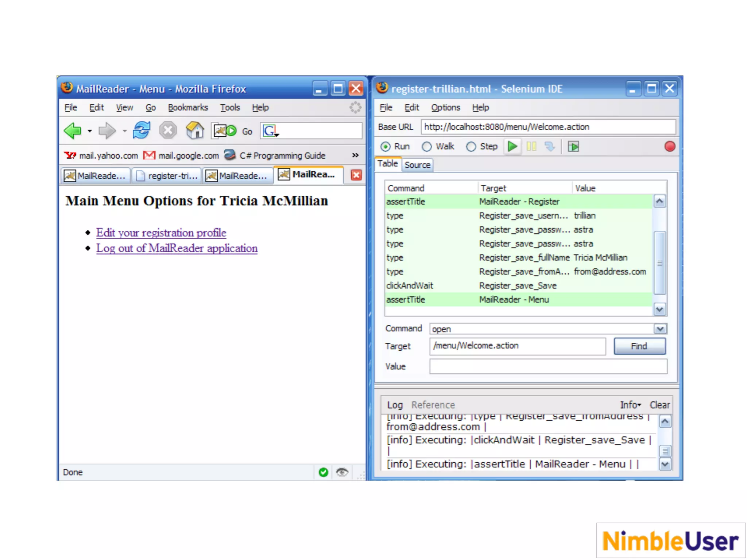Click Firefox reload page icon
The height and width of the screenshot is (560, 747).
142,131
